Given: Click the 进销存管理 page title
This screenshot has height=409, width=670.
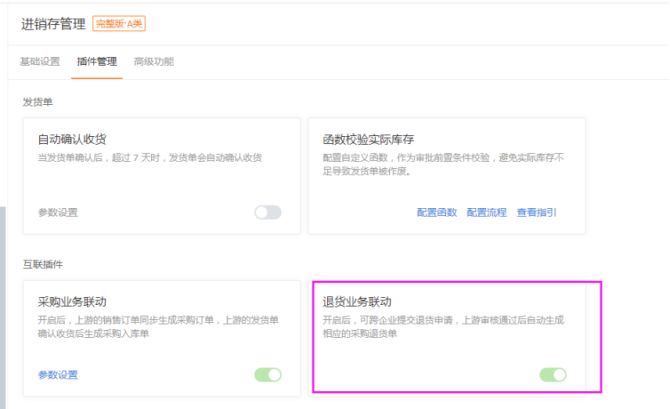Looking at the screenshot, I should click(54, 24).
